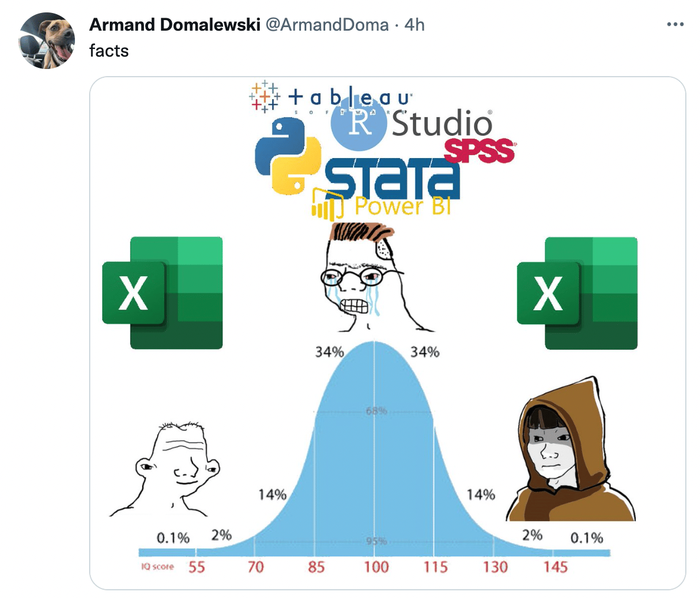Click the @ArmandDoma handle

point(327,25)
